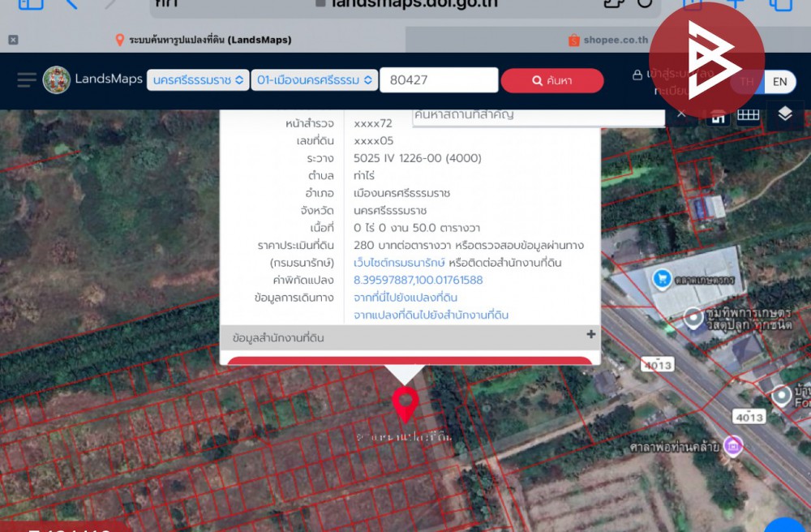Image resolution: width=811 pixels, height=532 pixels.
Task: Open the parcel coordinates link 8.39597887,100.01761588
Action: [418, 280]
